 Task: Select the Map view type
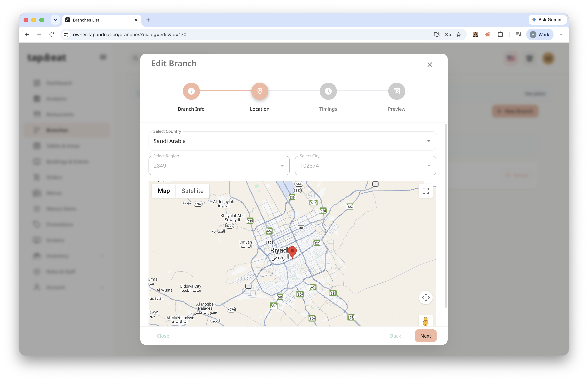(164, 191)
